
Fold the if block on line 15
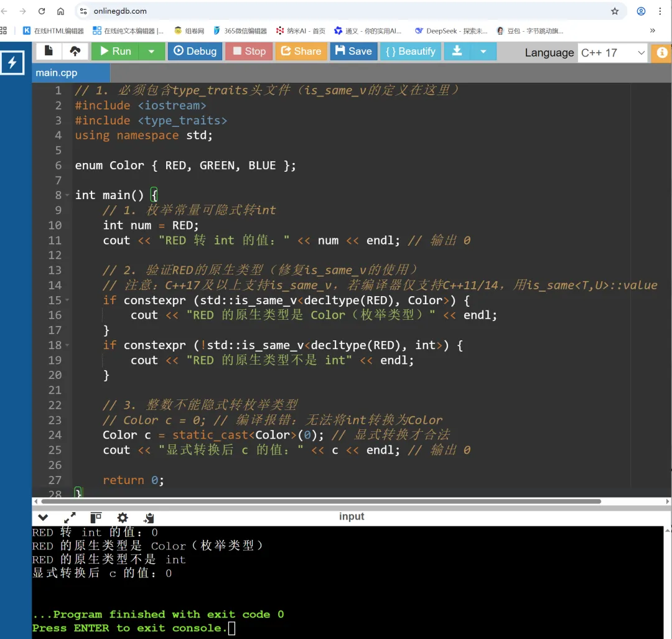[66, 300]
